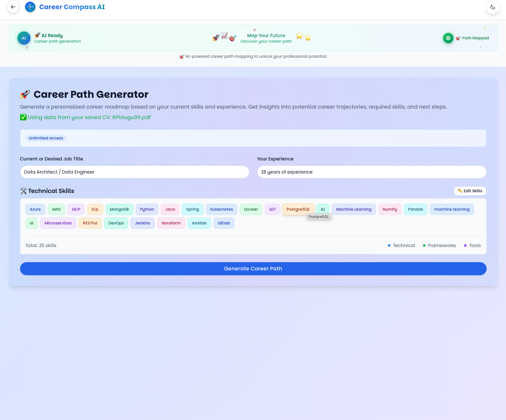This screenshot has width=506, height=420.
Task: Toggle the Machine Learning skill chip
Action: (x=353, y=209)
